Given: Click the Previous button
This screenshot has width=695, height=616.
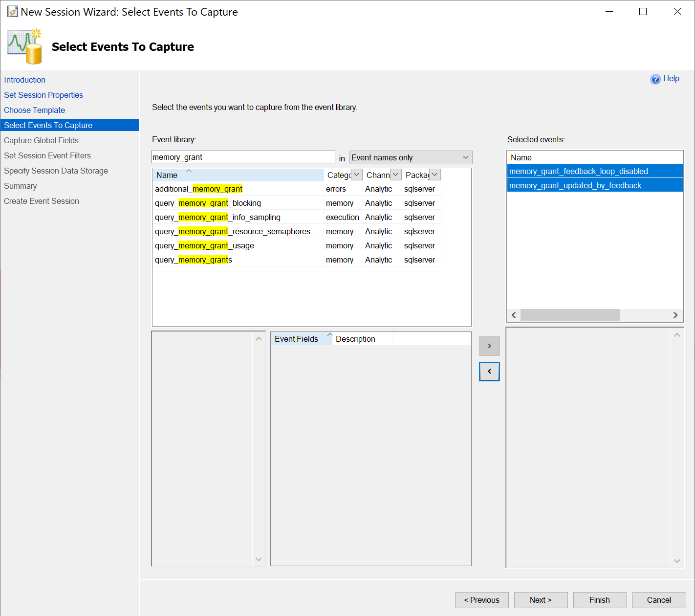Looking at the screenshot, I should coord(482,600).
